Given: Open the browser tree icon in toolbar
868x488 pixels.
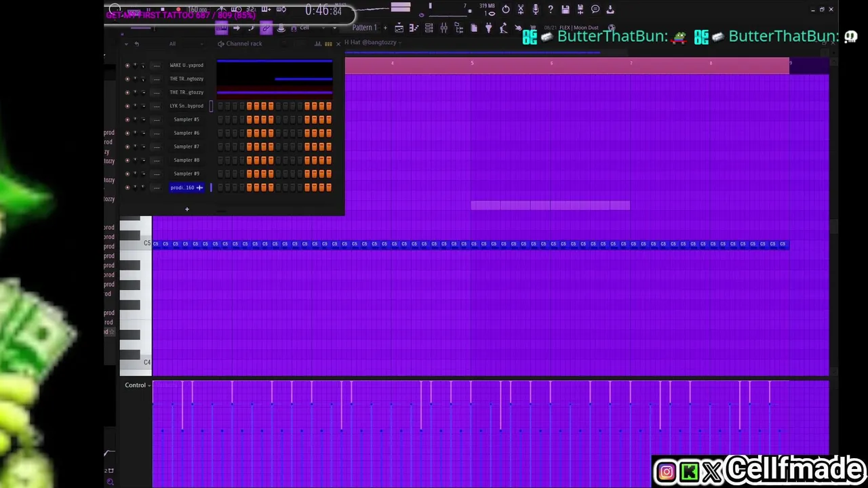Looking at the screenshot, I should pyautogui.click(x=459, y=28).
